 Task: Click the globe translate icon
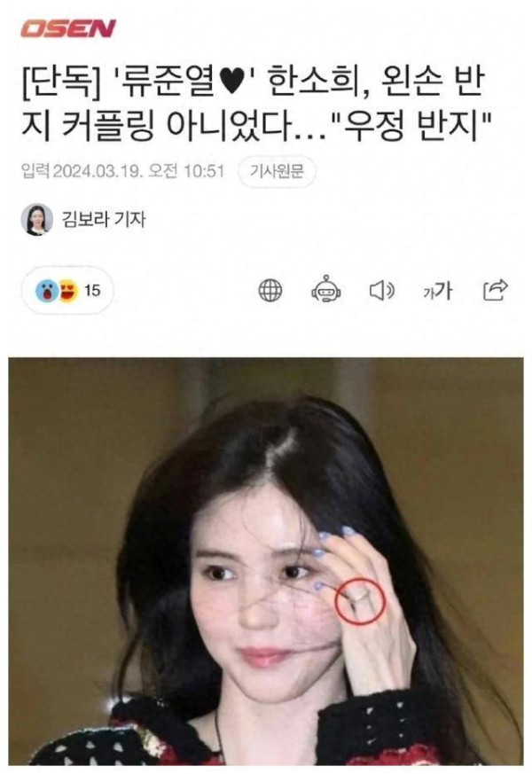[270, 290]
